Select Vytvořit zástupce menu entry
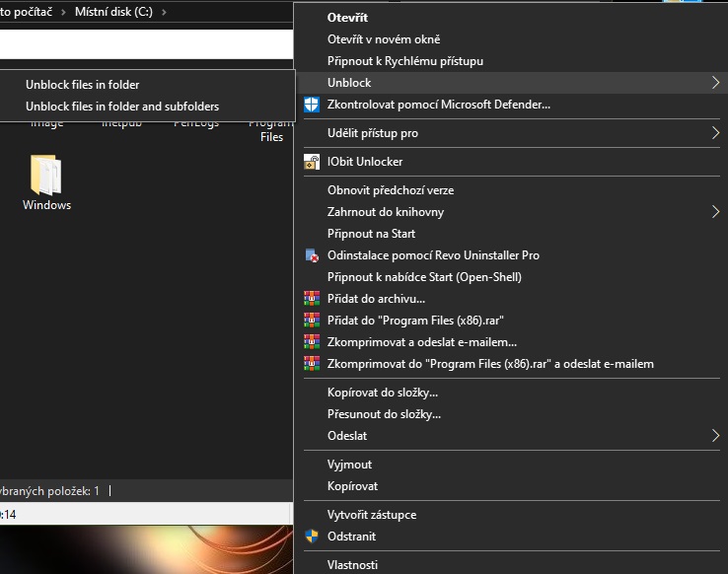 pyautogui.click(x=372, y=515)
